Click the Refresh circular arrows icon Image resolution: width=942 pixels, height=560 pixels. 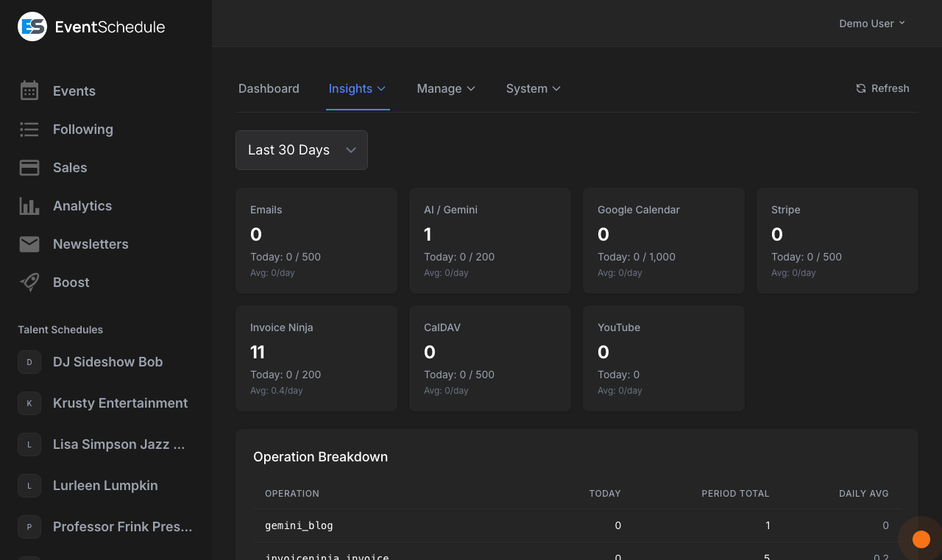pyautogui.click(x=861, y=88)
